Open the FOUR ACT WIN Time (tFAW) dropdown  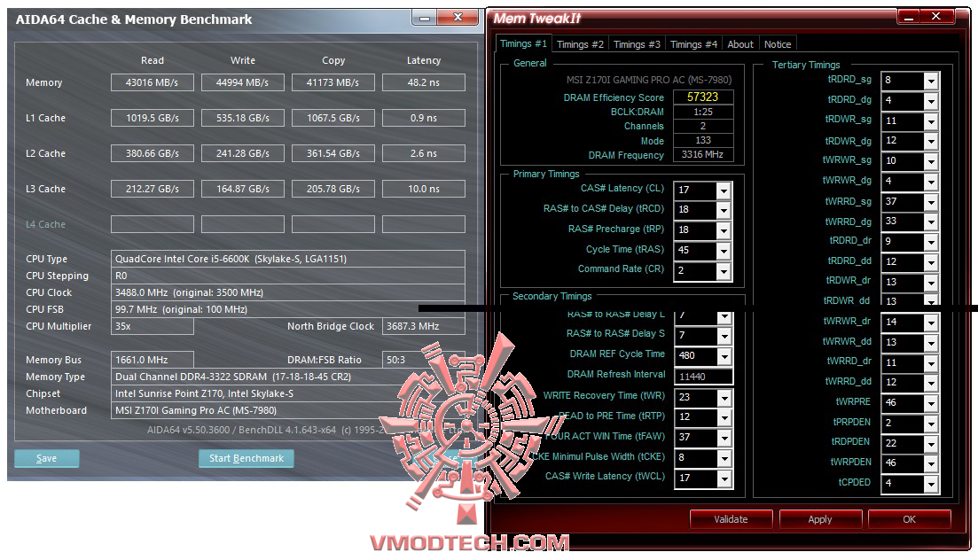click(x=724, y=438)
